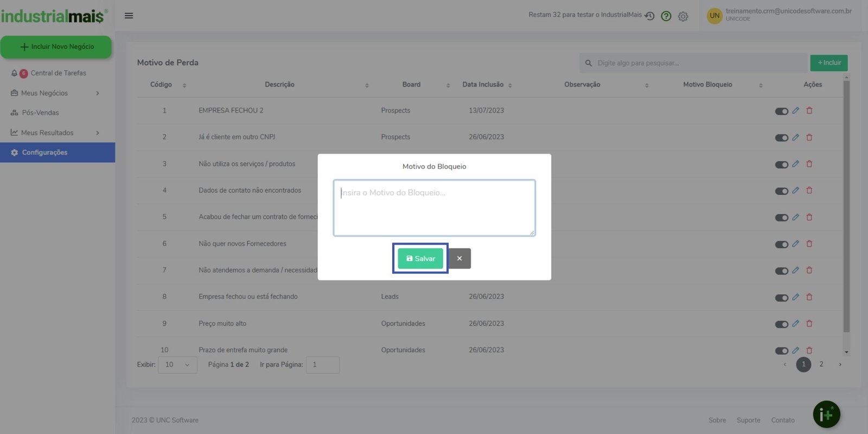The image size is (868, 434).
Task: Open the help question mark icon
Action: 666,16
